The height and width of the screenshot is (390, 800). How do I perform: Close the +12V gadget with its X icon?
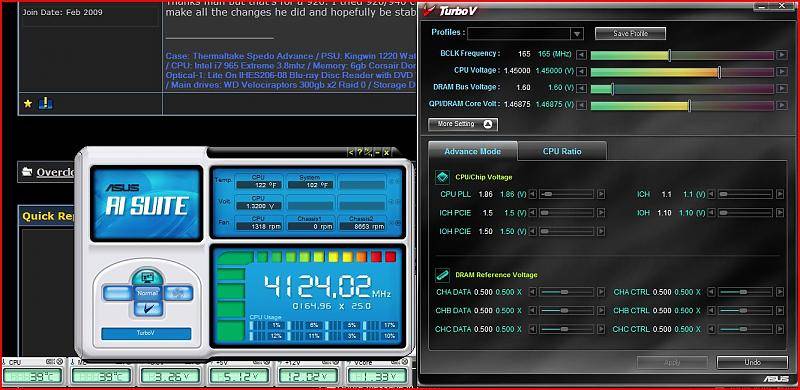337,362
